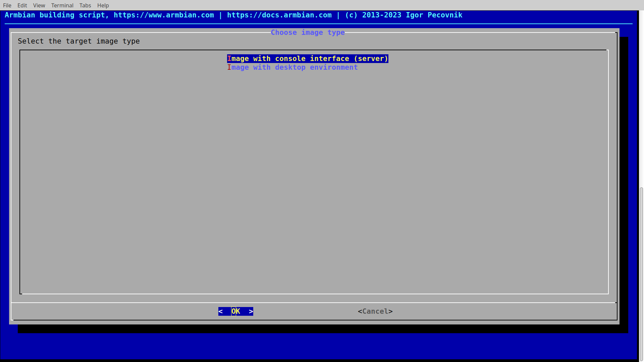Open the File menu
Image resolution: width=644 pixels, height=362 pixels.
(x=7, y=5)
